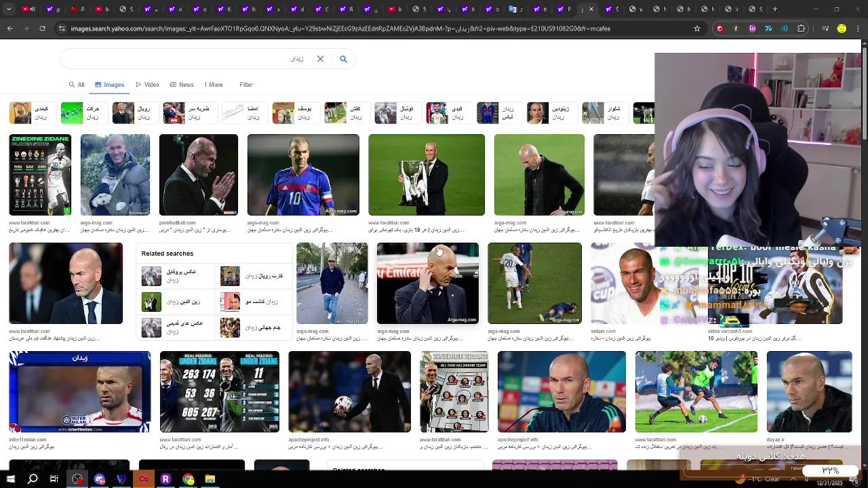Open Task View on the taskbar

54,479
